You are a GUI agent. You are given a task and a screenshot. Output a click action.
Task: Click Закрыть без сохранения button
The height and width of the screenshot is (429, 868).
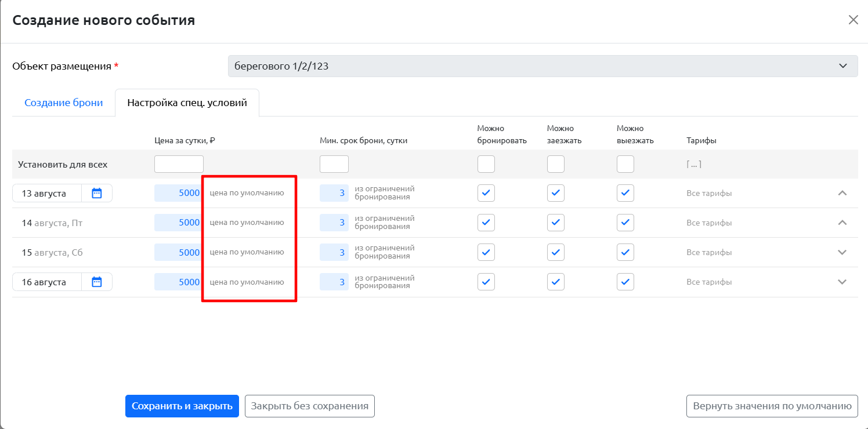click(310, 406)
